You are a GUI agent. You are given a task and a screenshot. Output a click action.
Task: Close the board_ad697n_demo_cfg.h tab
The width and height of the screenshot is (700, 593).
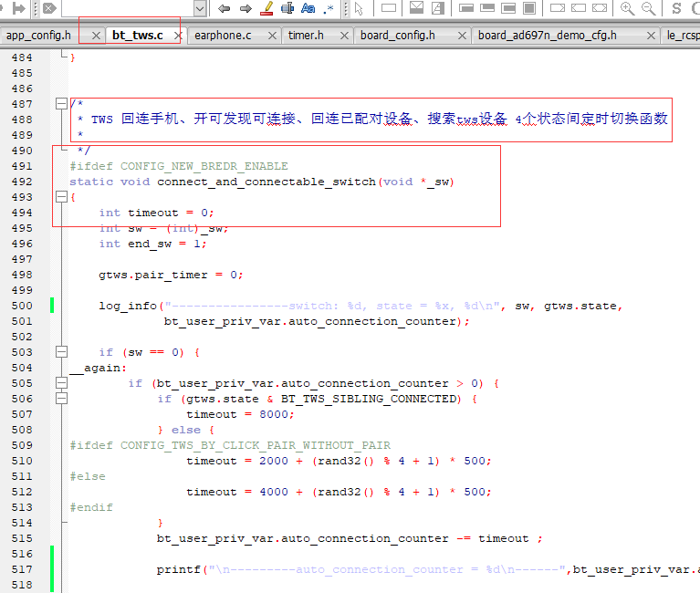(x=652, y=36)
